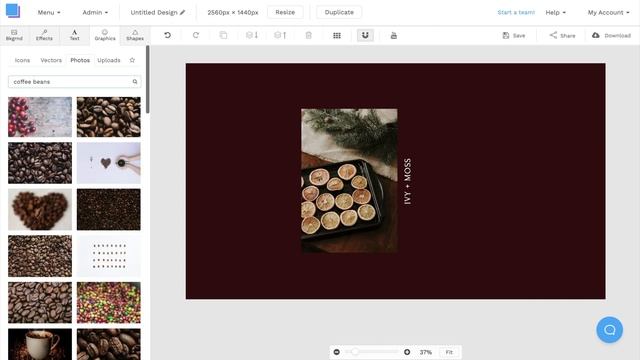
Task: Select the IVY + MOSS text on canvas
Action: (407, 181)
